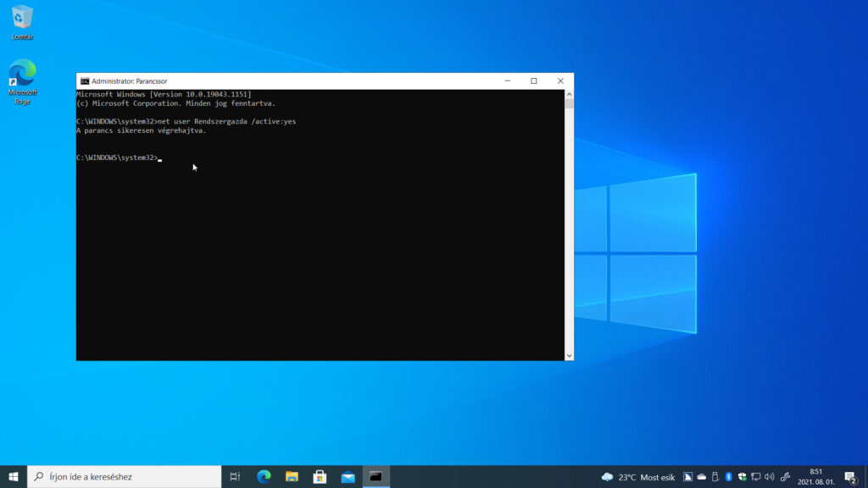Click the 'Administrator: Parancssor' title text

pyautogui.click(x=129, y=81)
